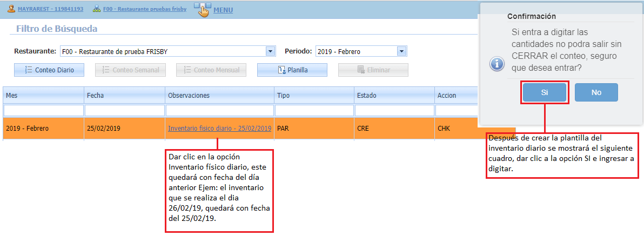Screen dimensions: 644x249
Task: Select the CHK action cell
Action: pyautogui.click(x=457, y=128)
